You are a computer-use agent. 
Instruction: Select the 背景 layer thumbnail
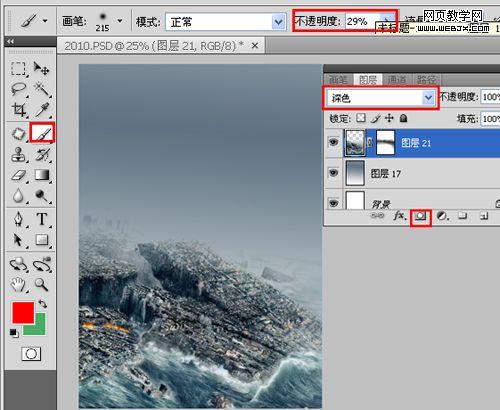point(355,200)
